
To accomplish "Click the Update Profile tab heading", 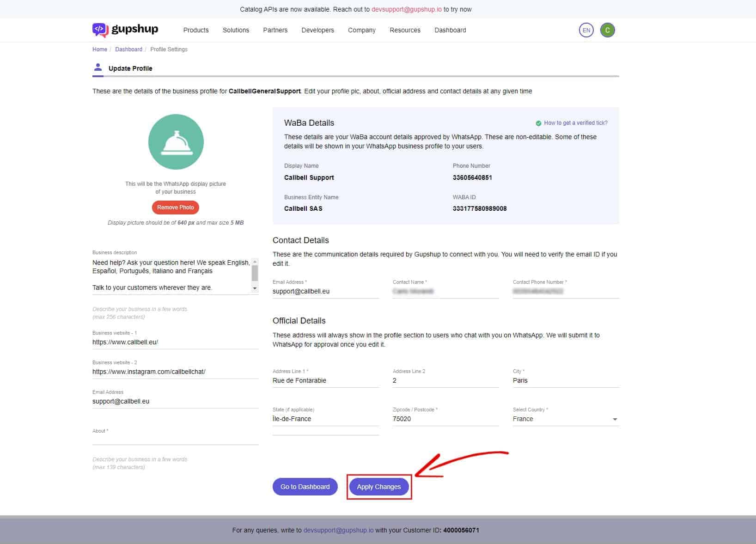I will coord(130,68).
